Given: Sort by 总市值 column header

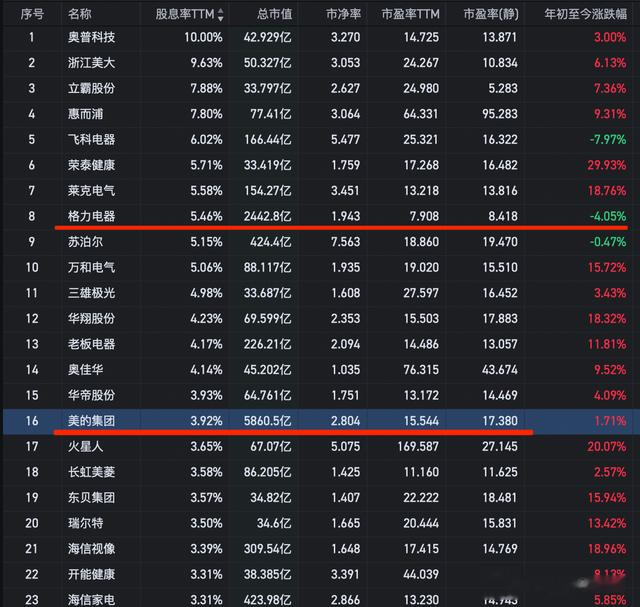Looking at the screenshot, I should (275, 14).
